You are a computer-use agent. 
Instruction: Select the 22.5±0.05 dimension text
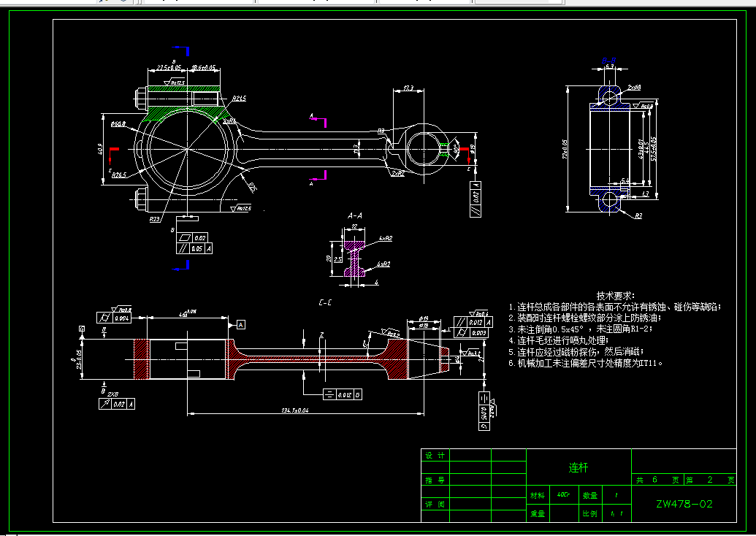169,68
